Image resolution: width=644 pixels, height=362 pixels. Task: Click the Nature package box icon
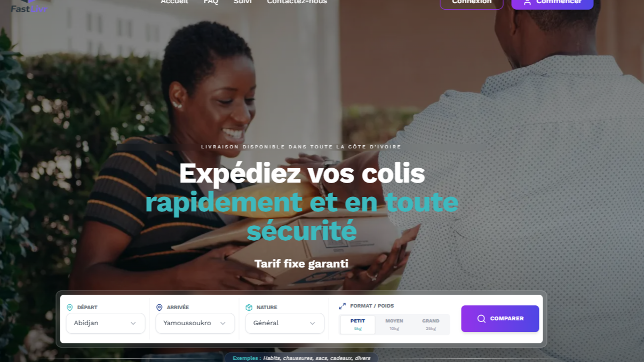[x=249, y=308]
